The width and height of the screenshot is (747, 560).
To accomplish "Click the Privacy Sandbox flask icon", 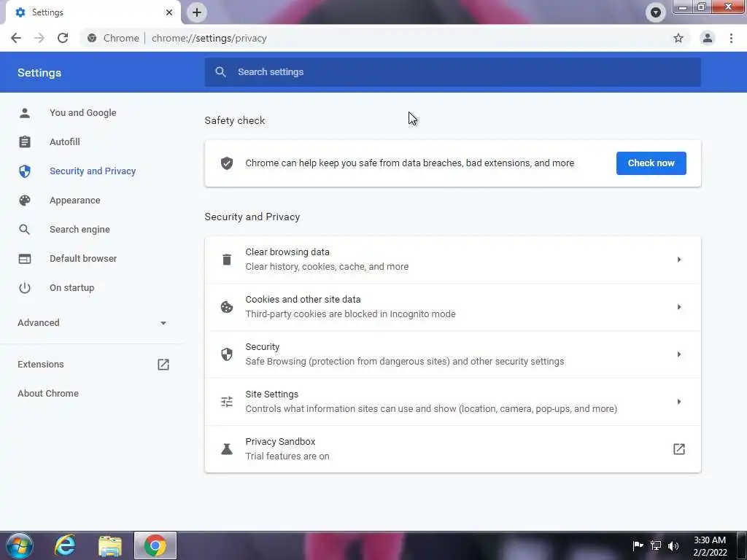I will (x=227, y=449).
